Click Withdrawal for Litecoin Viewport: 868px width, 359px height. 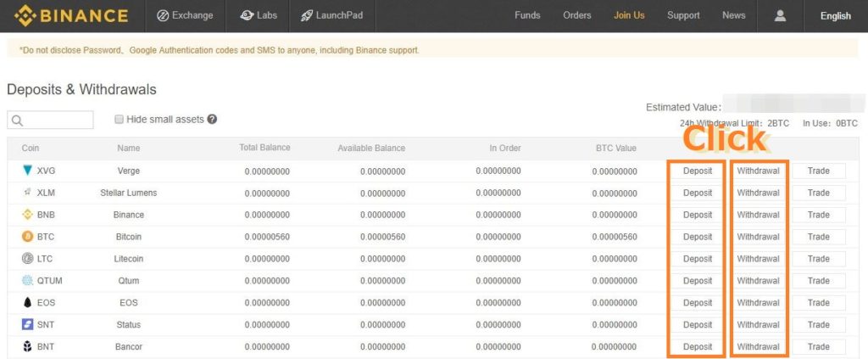coord(758,259)
